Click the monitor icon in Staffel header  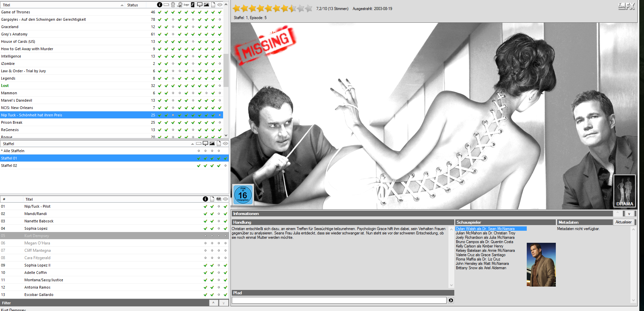click(x=205, y=143)
